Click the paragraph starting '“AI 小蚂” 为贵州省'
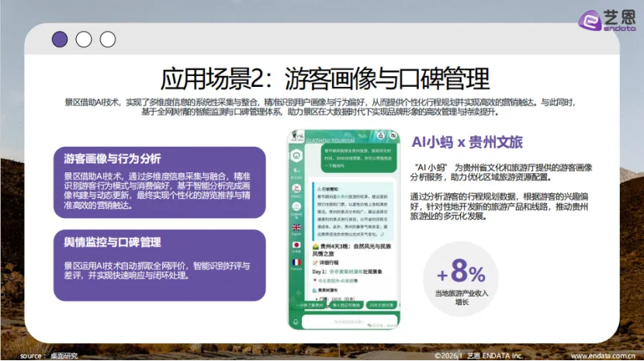644x361 pixels. click(501, 172)
